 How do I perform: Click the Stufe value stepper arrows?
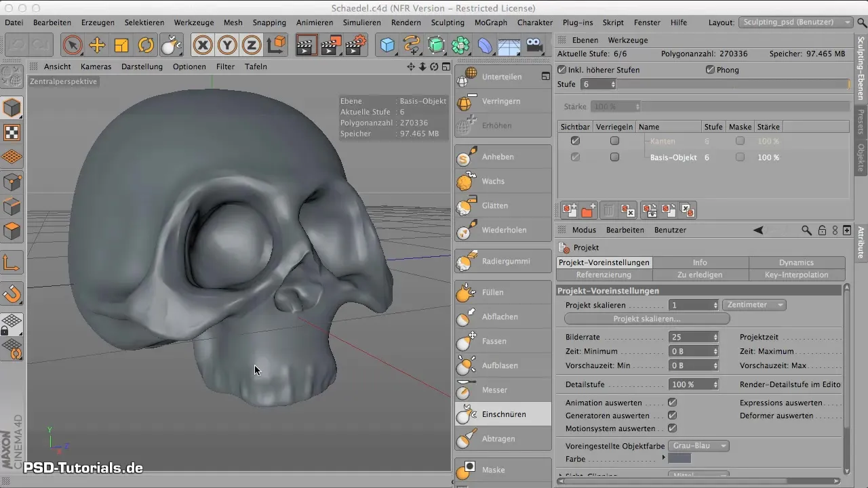[x=613, y=85]
